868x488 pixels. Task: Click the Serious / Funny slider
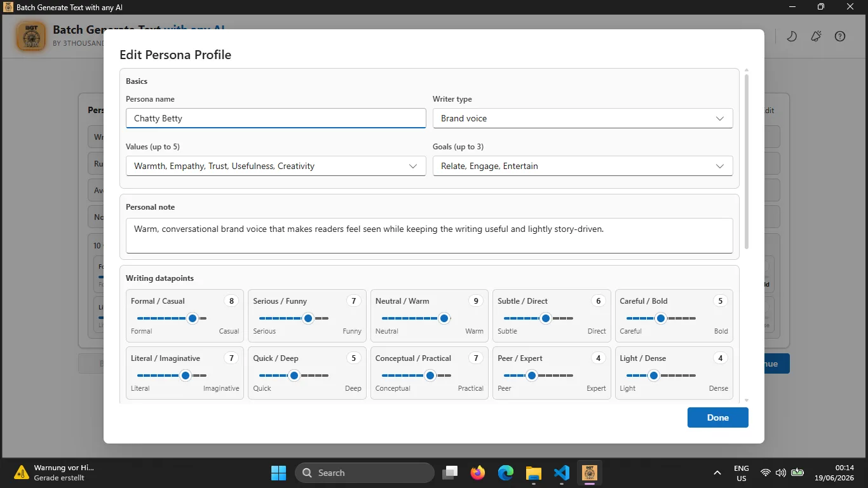click(x=294, y=318)
